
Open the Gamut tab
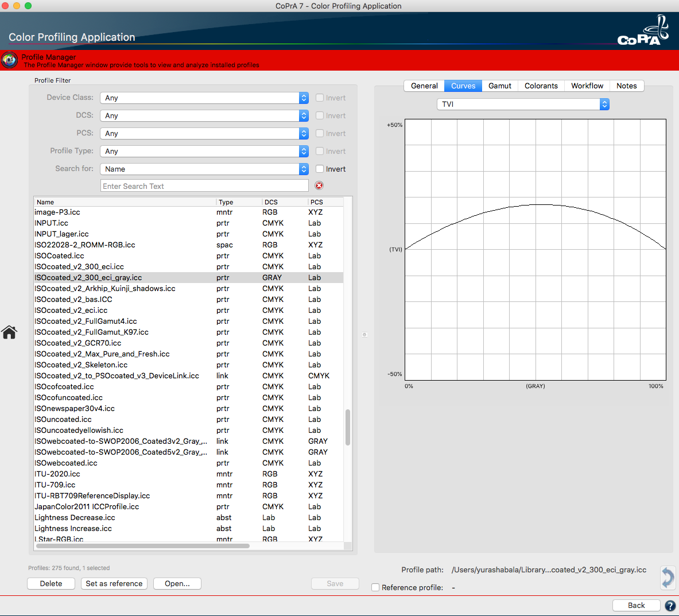pos(500,86)
